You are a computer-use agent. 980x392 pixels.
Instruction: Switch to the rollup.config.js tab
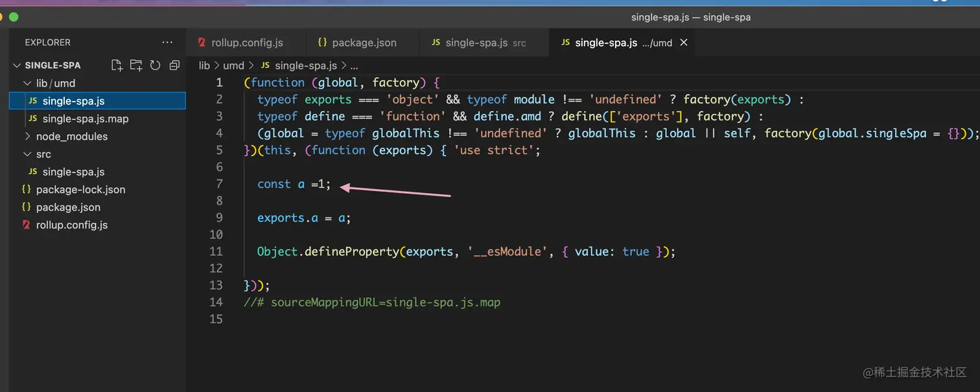pyautogui.click(x=246, y=43)
